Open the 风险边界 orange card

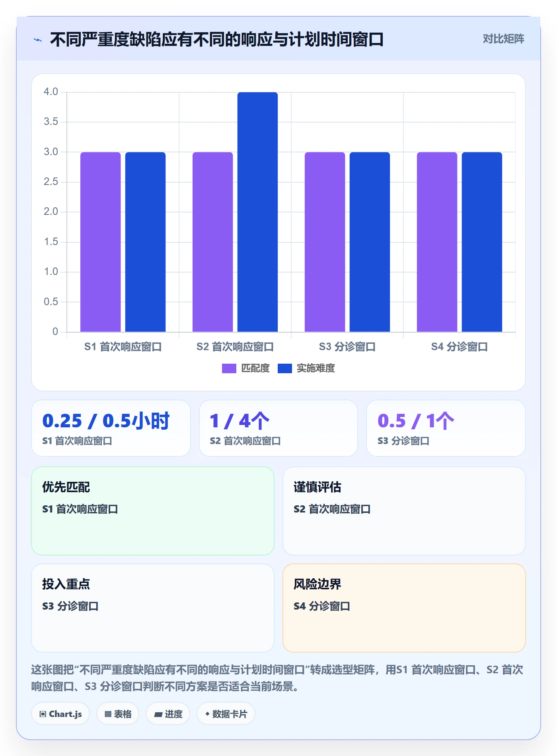(x=404, y=608)
